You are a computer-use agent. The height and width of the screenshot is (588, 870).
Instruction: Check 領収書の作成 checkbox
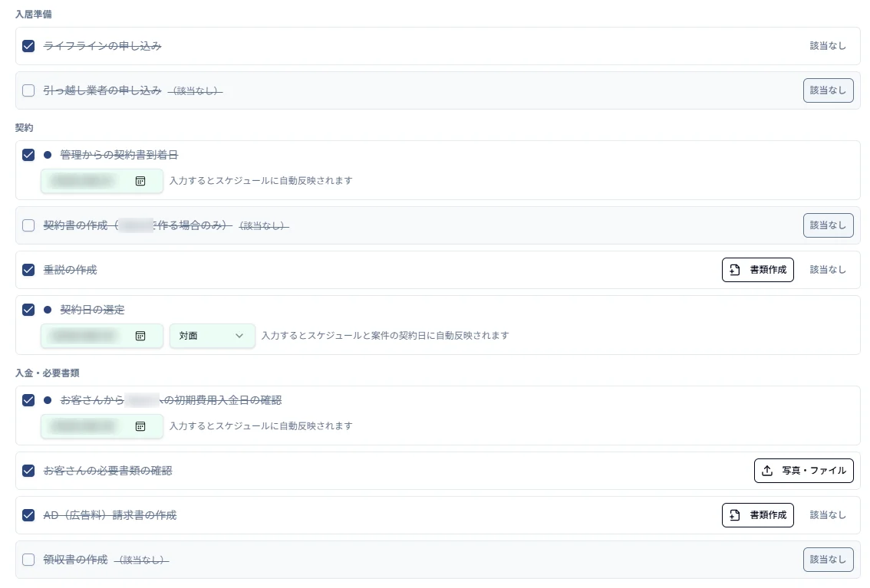pyautogui.click(x=28, y=560)
